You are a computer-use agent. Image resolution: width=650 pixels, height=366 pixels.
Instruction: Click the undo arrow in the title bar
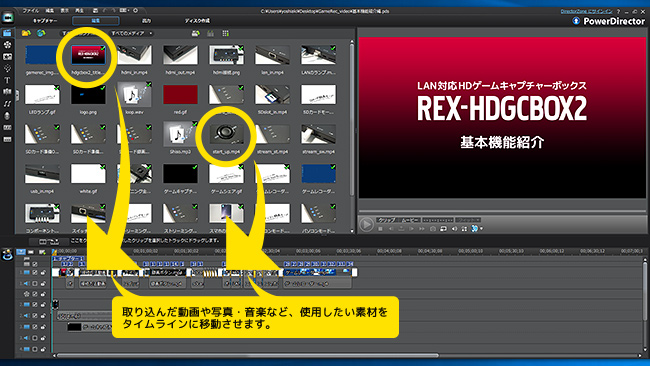104,11
